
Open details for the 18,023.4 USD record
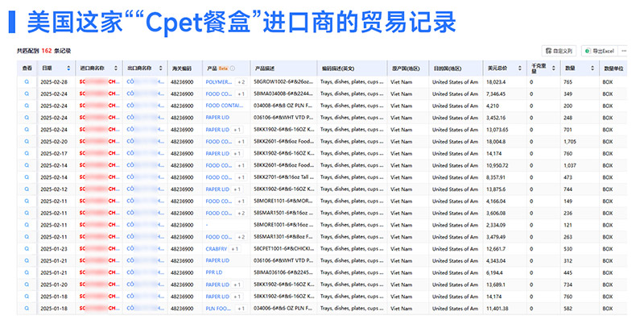[x=27, y=82]
